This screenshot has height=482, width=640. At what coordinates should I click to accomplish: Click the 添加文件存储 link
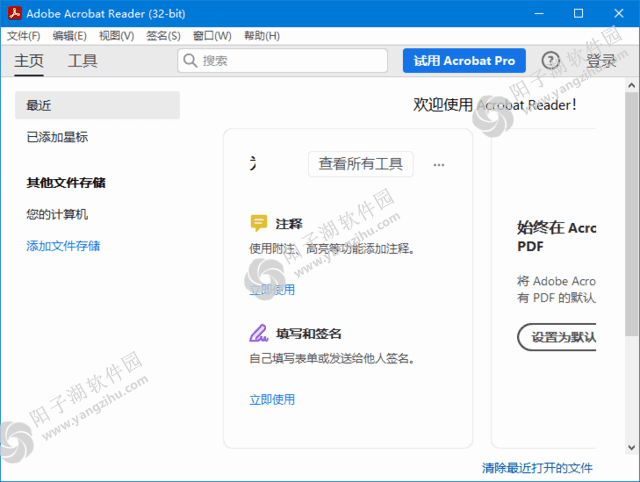coord(63,246)
